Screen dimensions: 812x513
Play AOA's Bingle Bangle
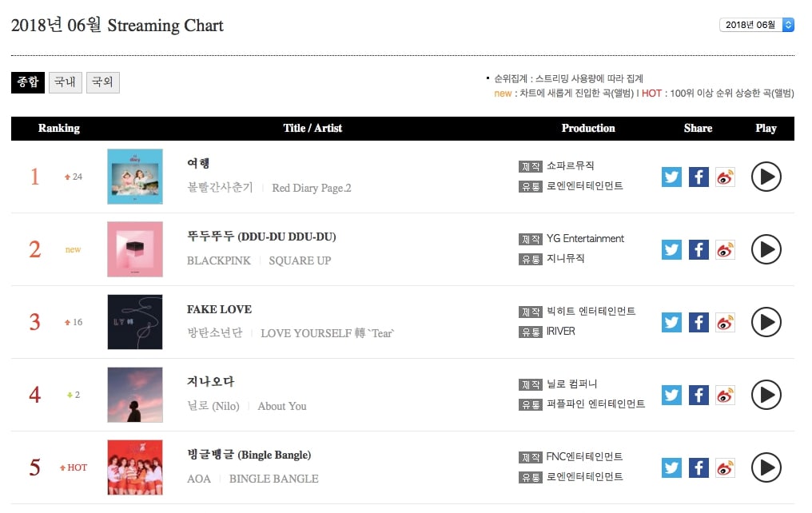click(x=766, y=467)
